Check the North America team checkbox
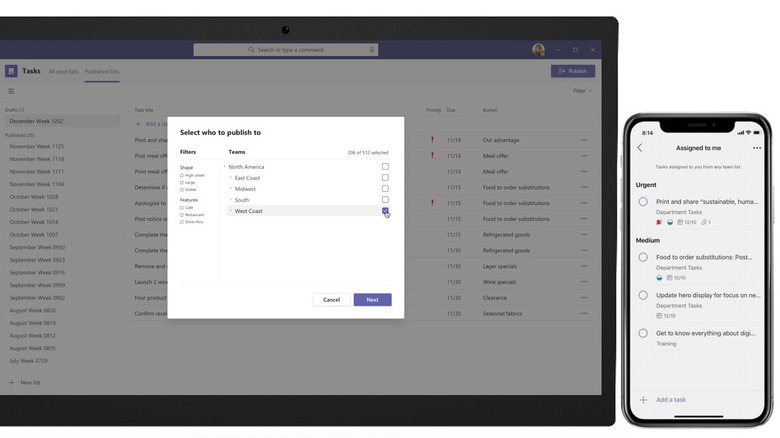The width and height of the screenshot is (780, 438). (x=385, y=167)
